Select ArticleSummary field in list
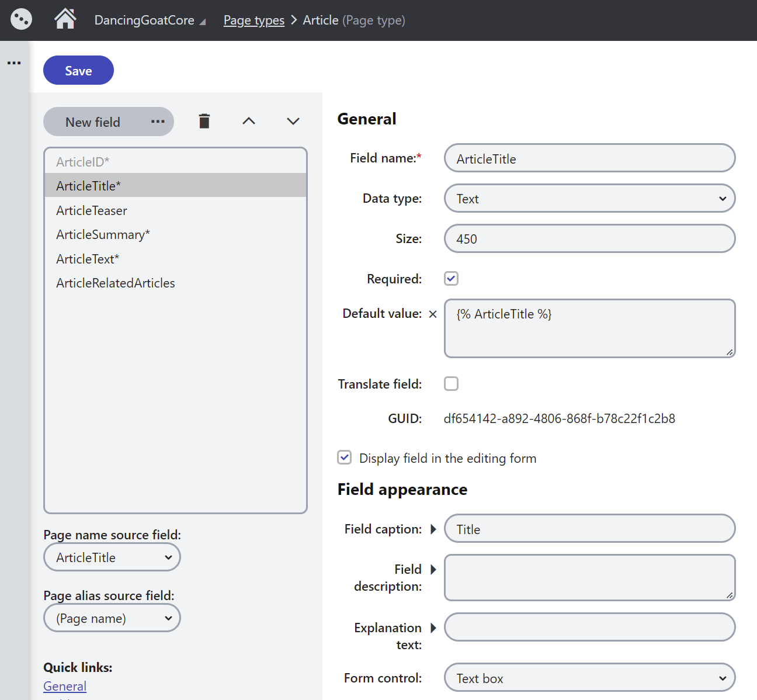This screenshot has height=700, width=757. pos(175,234)
